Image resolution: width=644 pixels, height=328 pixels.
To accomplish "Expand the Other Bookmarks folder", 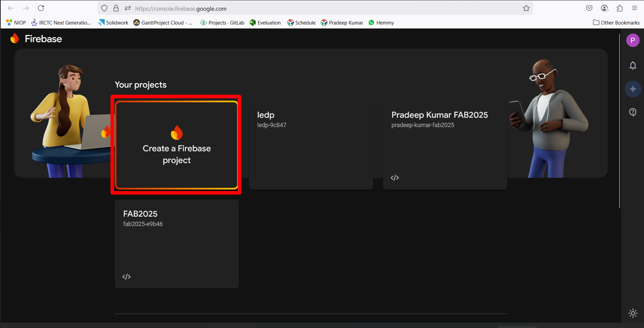I will click(616, 23).
